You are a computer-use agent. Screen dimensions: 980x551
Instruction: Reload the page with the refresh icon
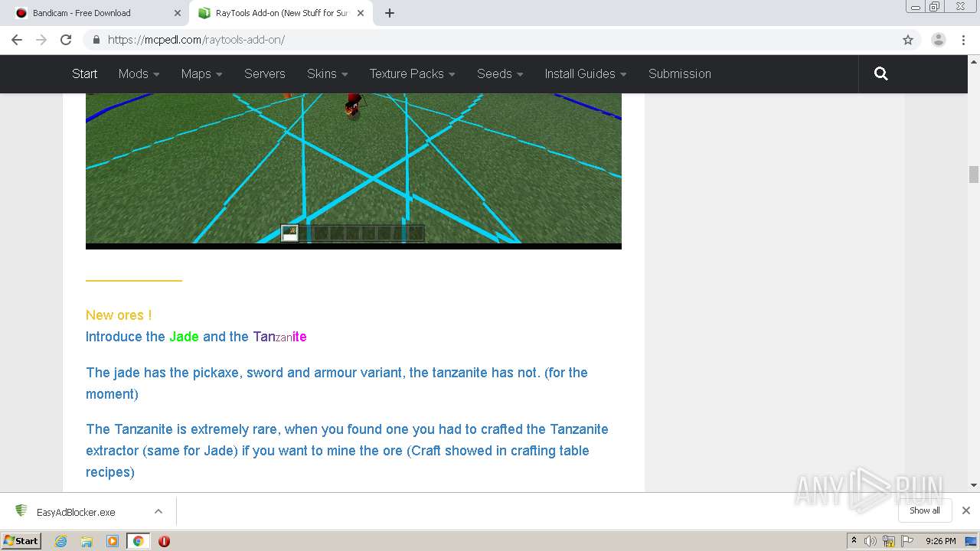point(66,40)
